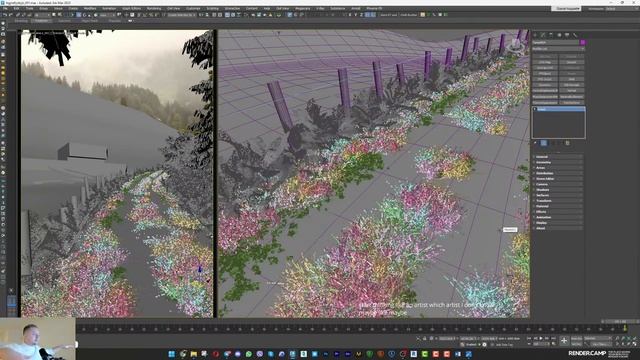This screenshot has height=360, width=640.
Task: Click the Bind to Space Warp icon
Action: tap(29, 15)
